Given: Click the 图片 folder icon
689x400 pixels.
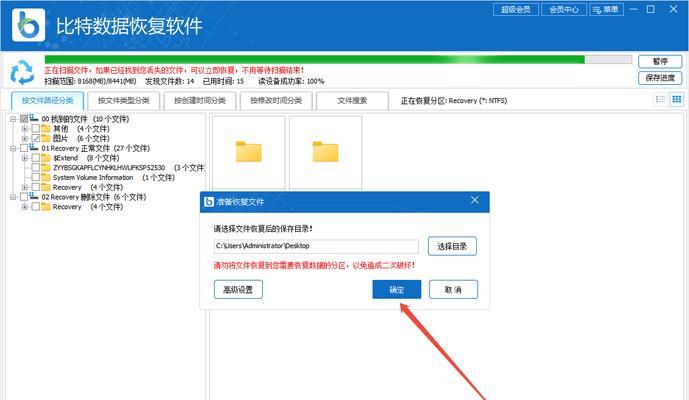Looking at the screenshot, I should pos(46,138).
